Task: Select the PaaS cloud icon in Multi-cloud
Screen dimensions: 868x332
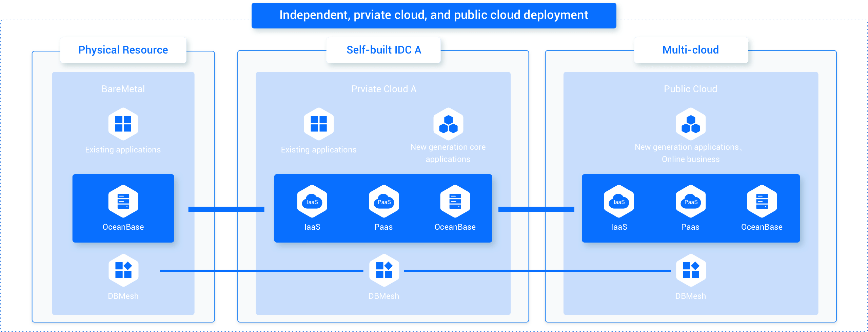Action: [x=691, y=201]
